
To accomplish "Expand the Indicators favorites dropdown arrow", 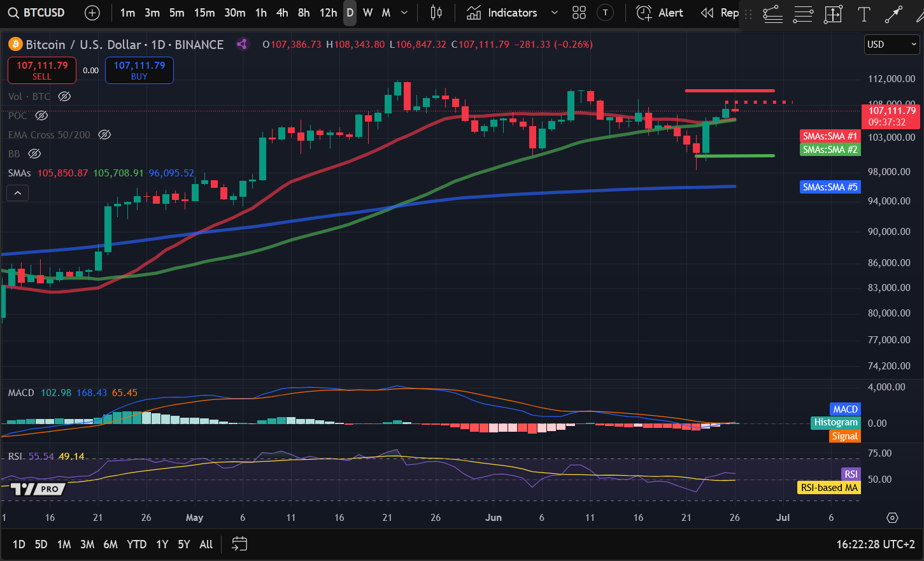I will point(554,13).
